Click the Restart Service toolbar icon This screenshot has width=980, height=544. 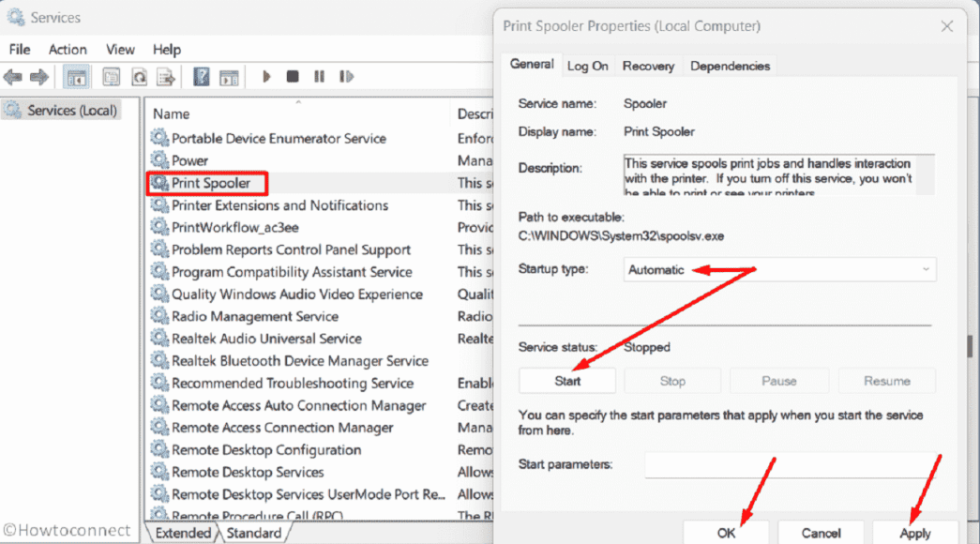coord(346,76)
